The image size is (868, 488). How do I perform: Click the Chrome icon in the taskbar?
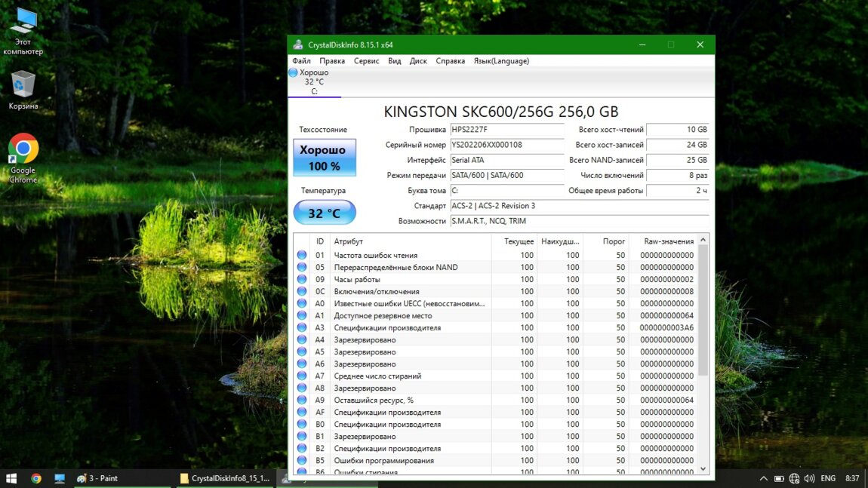pos(35,478)
